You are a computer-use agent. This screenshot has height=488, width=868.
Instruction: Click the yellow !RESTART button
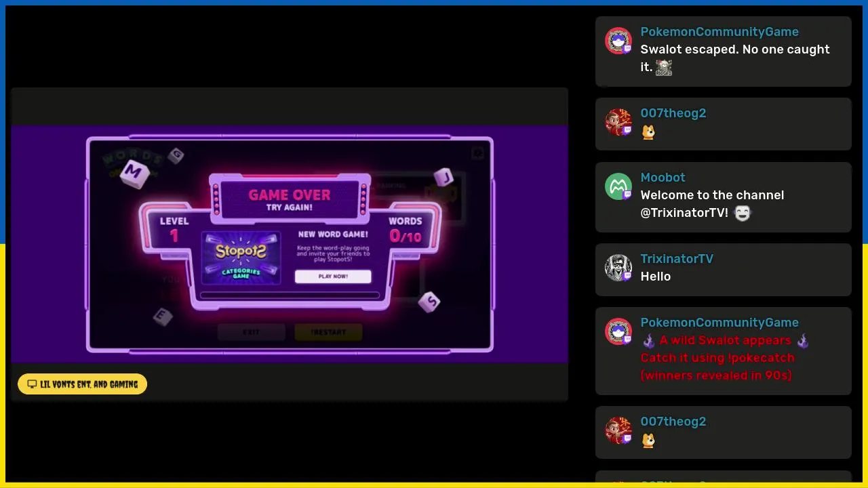328,332
